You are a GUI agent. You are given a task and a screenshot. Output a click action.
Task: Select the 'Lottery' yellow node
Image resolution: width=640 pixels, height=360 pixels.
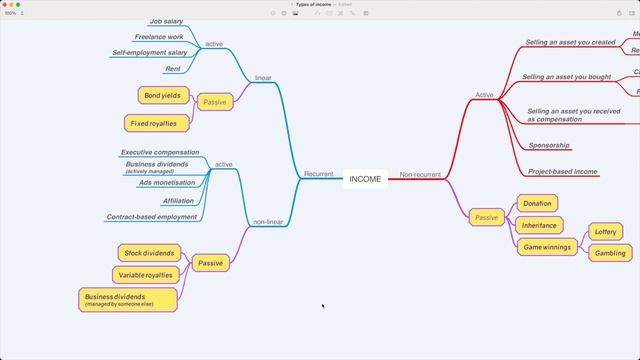coord(606,232)
